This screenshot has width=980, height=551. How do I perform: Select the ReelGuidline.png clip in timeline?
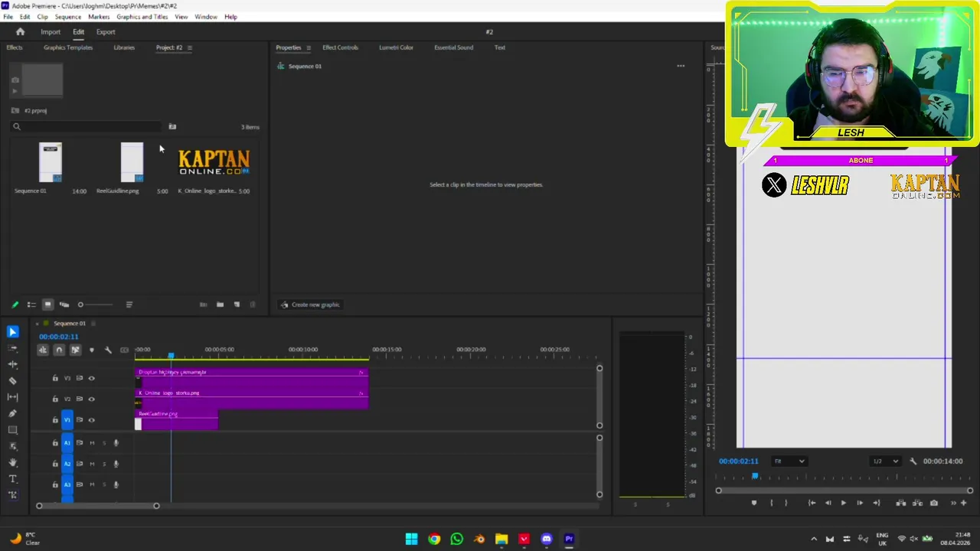(177, 419)
